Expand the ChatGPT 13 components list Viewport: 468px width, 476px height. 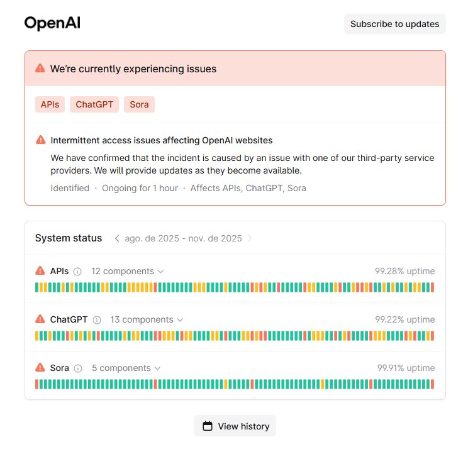pyautogui.click(x=147, y=319)
